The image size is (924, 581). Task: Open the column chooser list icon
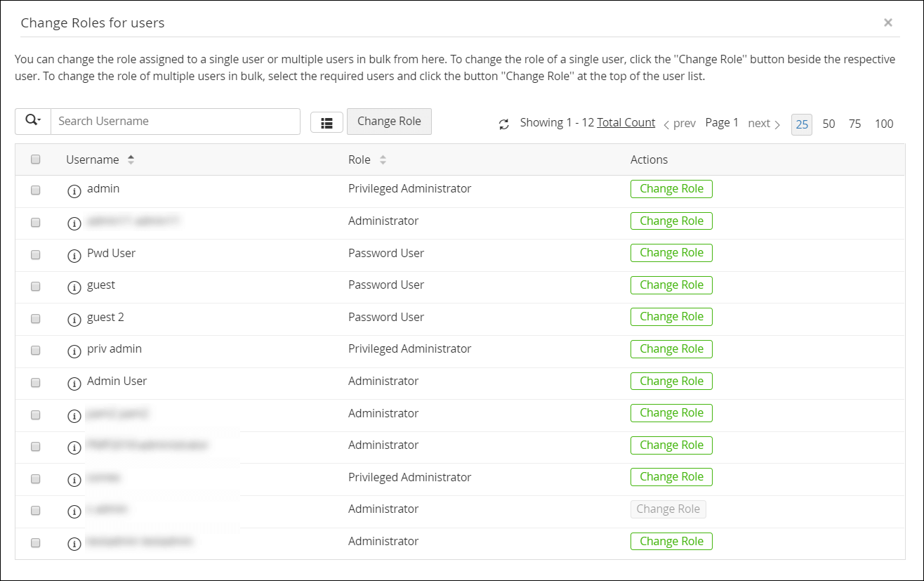[x=326, y=122]
